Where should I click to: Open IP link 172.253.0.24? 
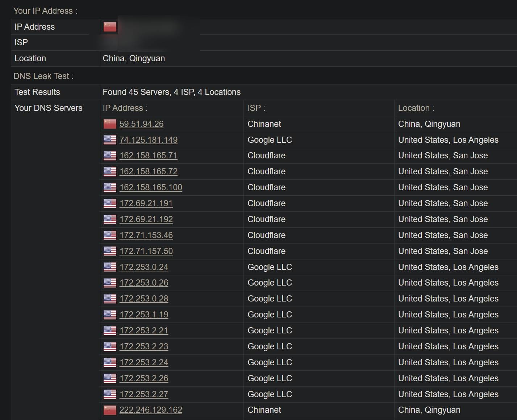(144, 267)
